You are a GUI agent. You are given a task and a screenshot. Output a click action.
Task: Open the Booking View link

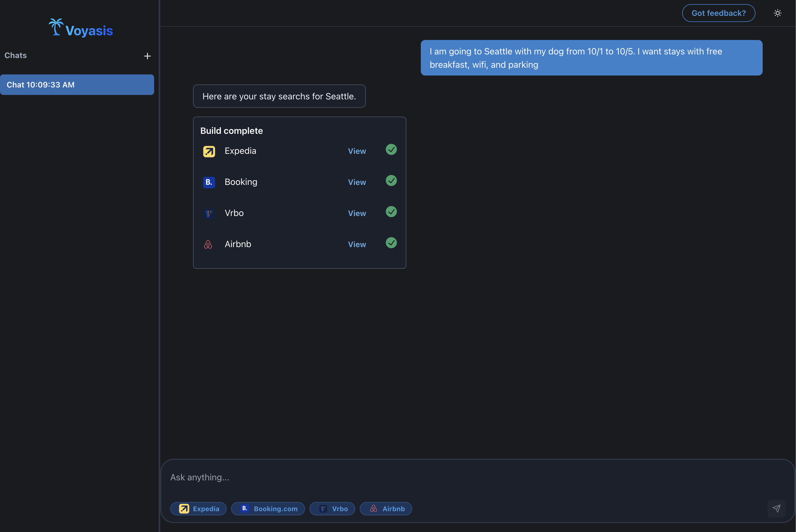[357, 182]
